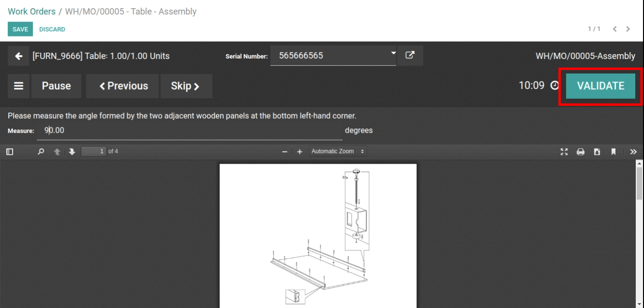
Task: Click the timer clock icon
Action: (x=553, y=85)
